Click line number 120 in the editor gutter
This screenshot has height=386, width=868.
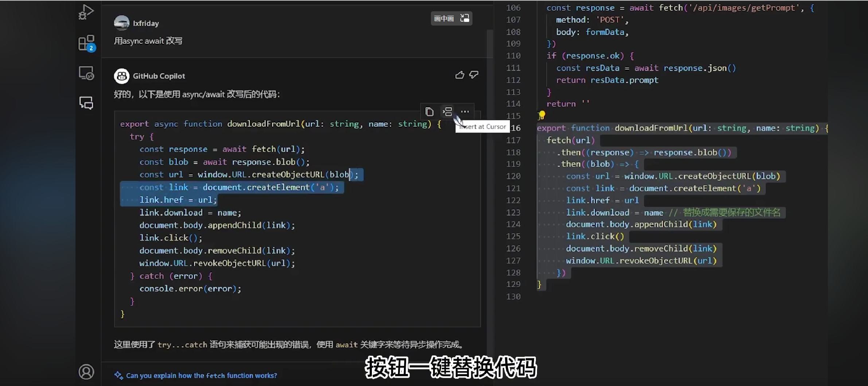point(513,176)
